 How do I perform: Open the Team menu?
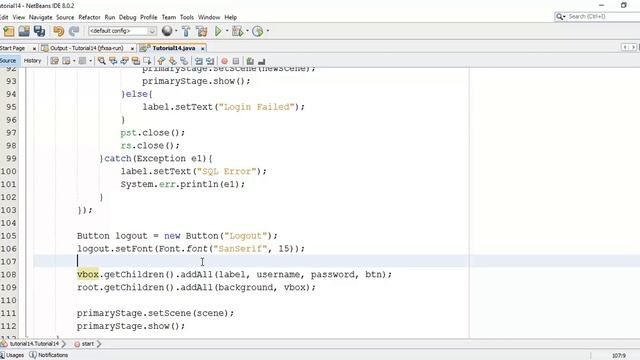169,17
